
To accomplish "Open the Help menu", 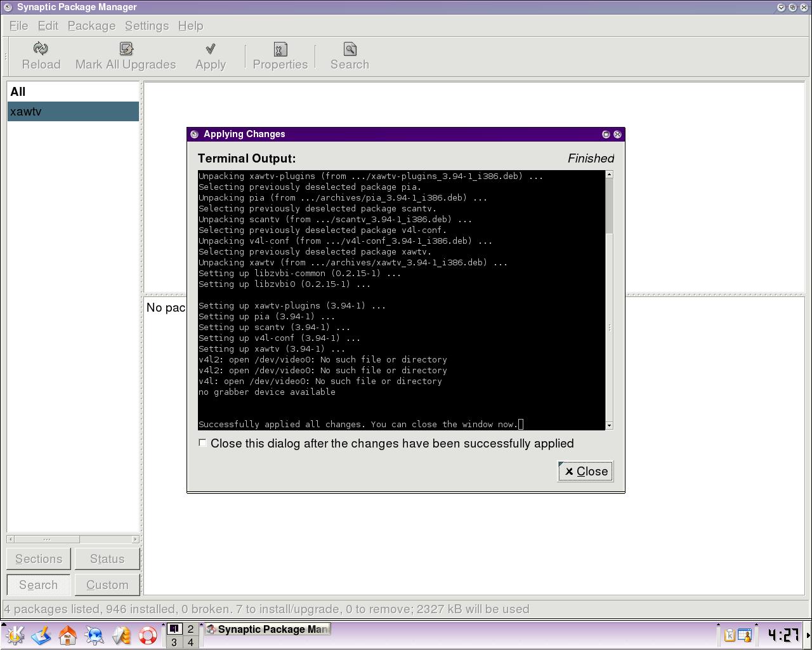I will click(x=190, y=26).
